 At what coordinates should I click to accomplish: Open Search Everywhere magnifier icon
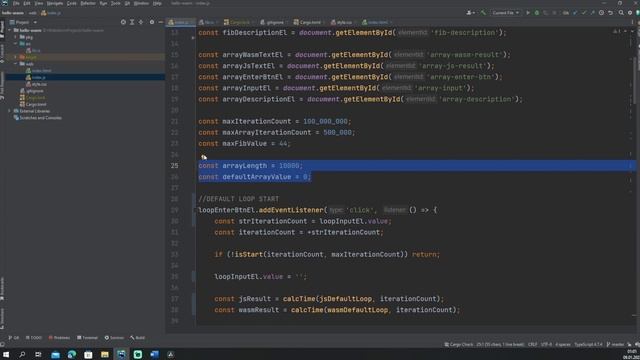(x=621, y=13)
